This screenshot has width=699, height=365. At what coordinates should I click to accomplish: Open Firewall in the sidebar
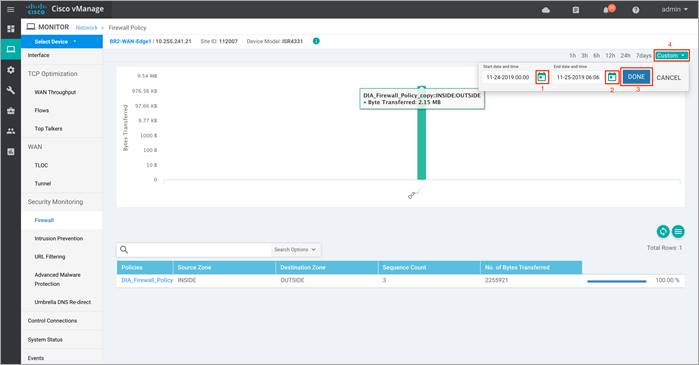tap(44, 220)
